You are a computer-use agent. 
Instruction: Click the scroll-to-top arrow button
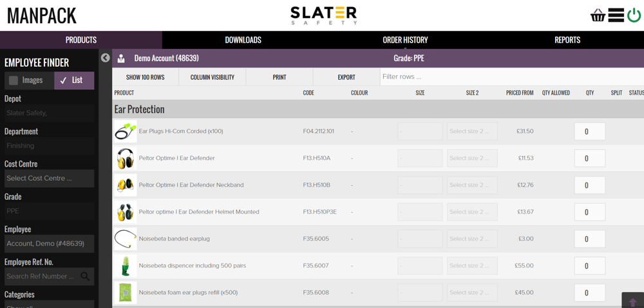pyautogui.click(x=632, y=302)
